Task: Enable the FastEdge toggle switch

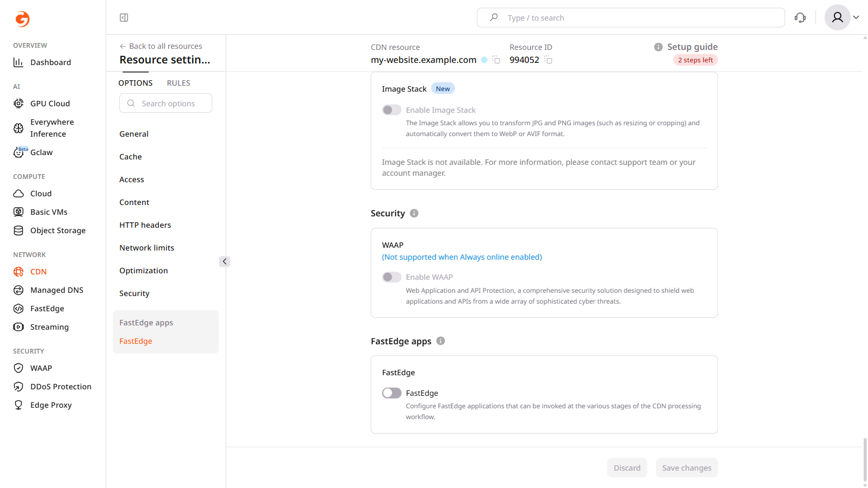Action: (392, 393)
